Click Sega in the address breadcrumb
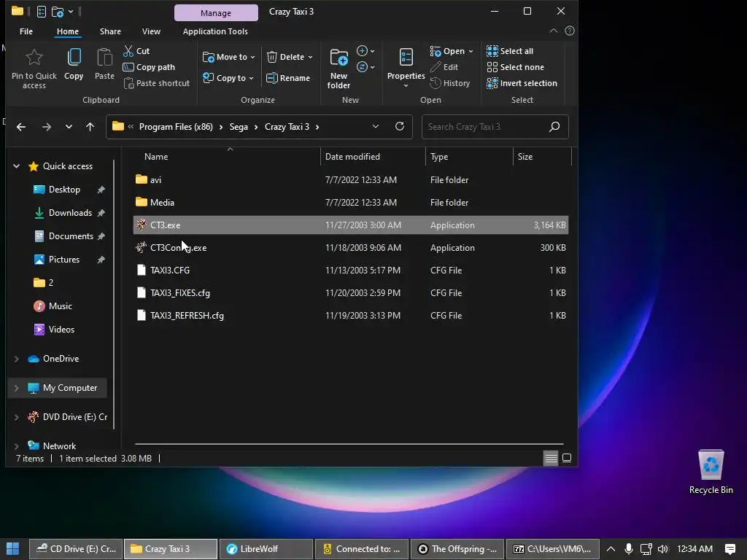Image resolution: width=747 pixels, height=560 pixels. point(239,127)
